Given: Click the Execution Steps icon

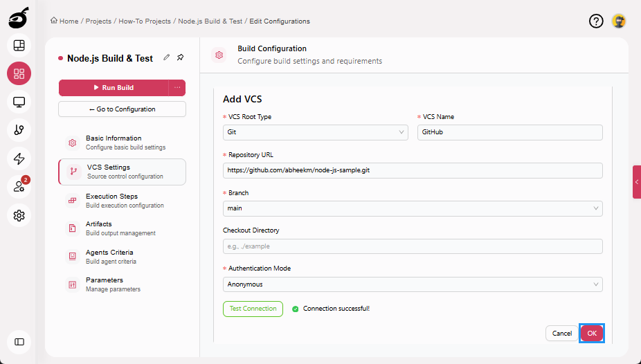Looking at the screenshot, I should point(73,201).
